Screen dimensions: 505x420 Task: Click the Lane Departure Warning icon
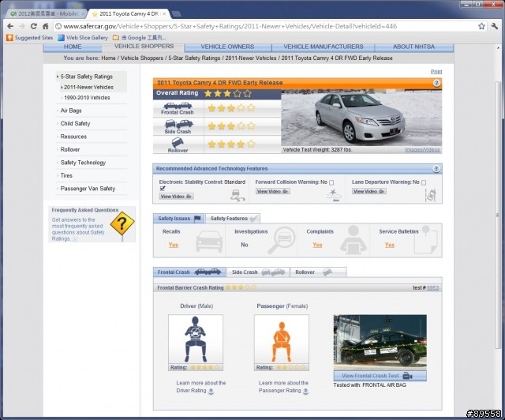(431, 195)
